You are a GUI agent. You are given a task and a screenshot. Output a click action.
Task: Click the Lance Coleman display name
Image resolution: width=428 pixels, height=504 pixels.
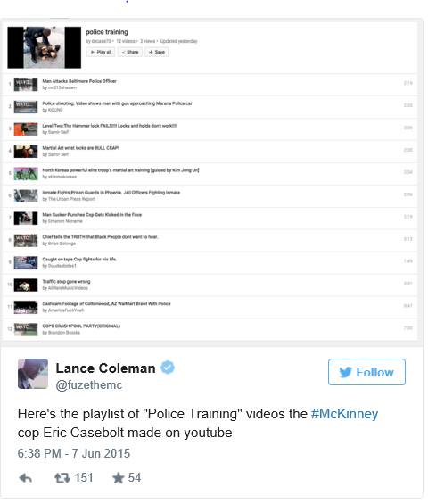coord(106,368)
